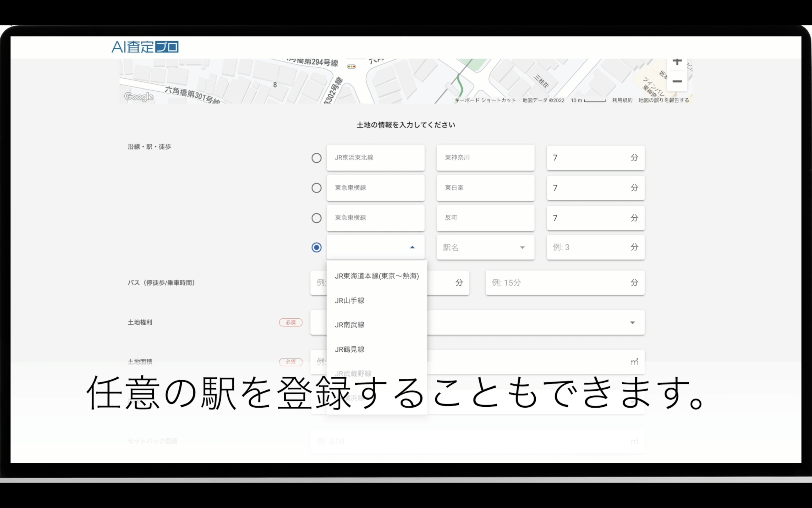Toggle the selected custom station radio button
812x508 pixels.
[x=316, y=248]
